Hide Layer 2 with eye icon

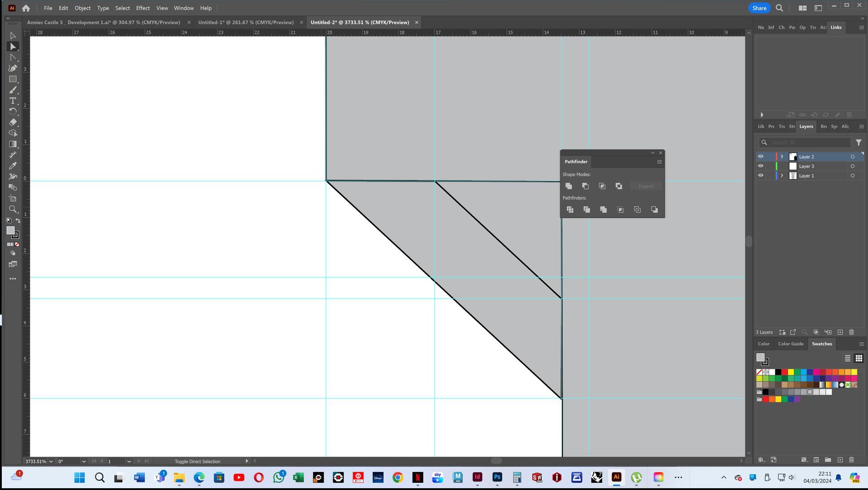click(x=760, y=157)
